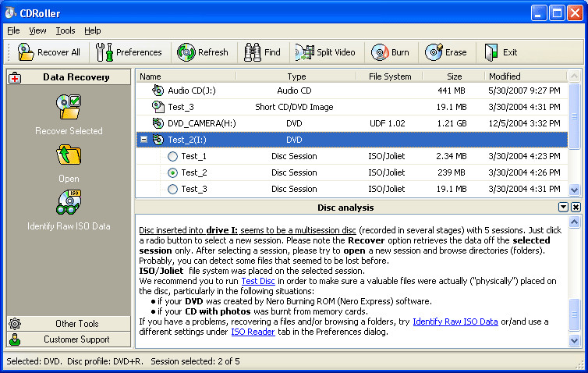588x373 pixels.
Task: Select the Test_2 session radio button
Action: click(x=172, y=172)
